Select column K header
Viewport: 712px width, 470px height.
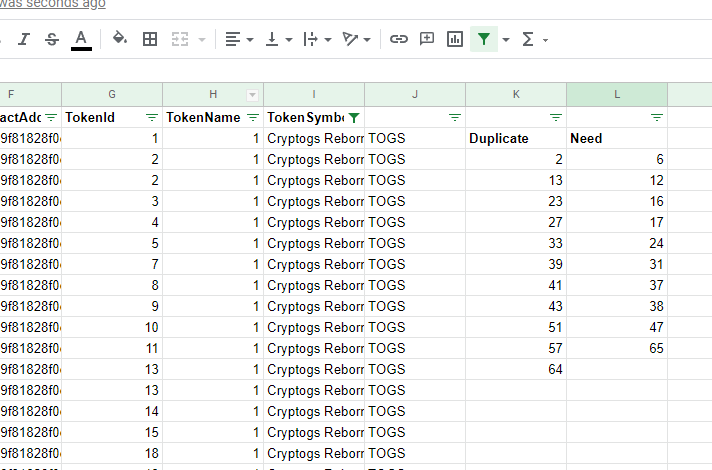click(516, 94)
